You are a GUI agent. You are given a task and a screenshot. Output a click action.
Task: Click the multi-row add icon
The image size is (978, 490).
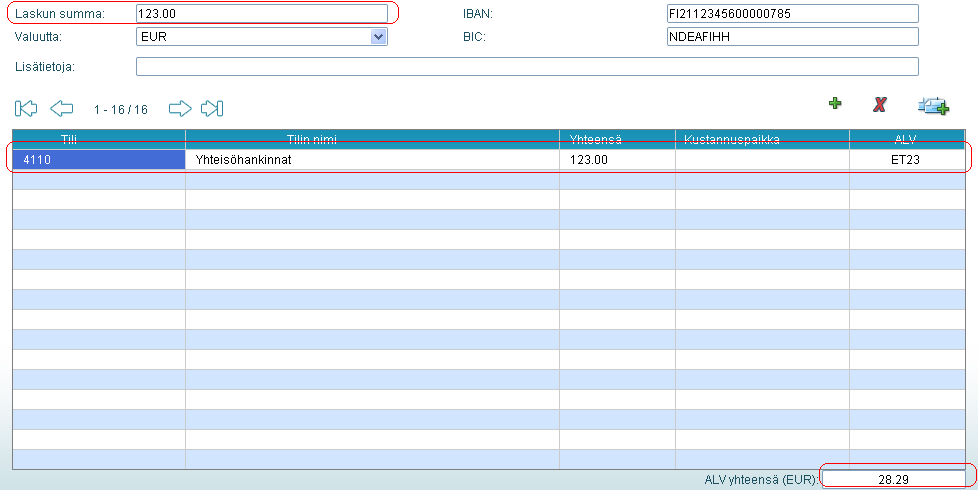[x=933, y=106]
